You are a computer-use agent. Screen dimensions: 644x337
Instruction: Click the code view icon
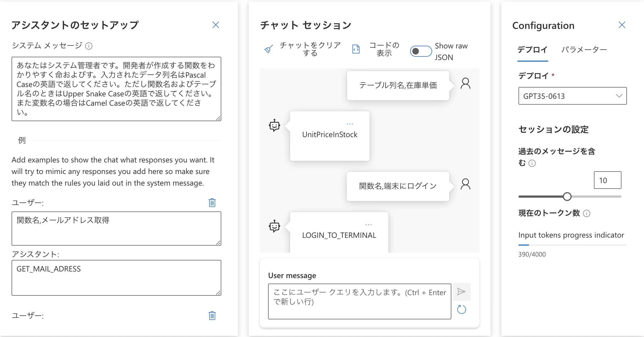tap(356, 49)
